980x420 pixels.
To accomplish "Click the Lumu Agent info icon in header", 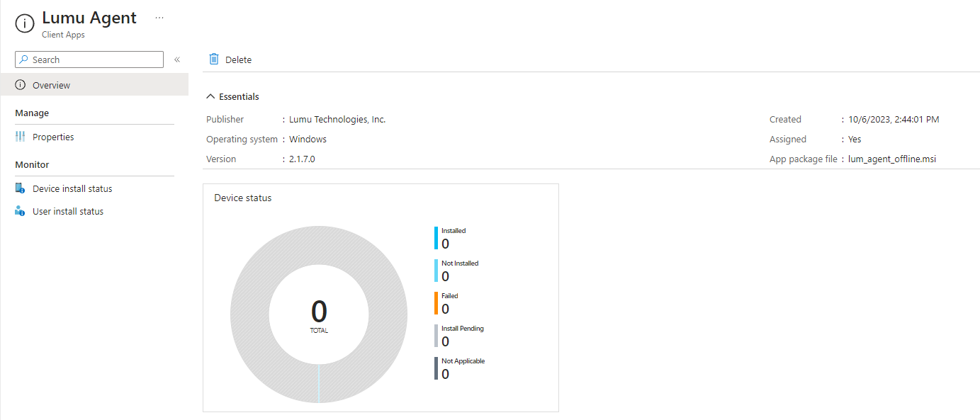I will pyautogui.click(x=24, y=23).
